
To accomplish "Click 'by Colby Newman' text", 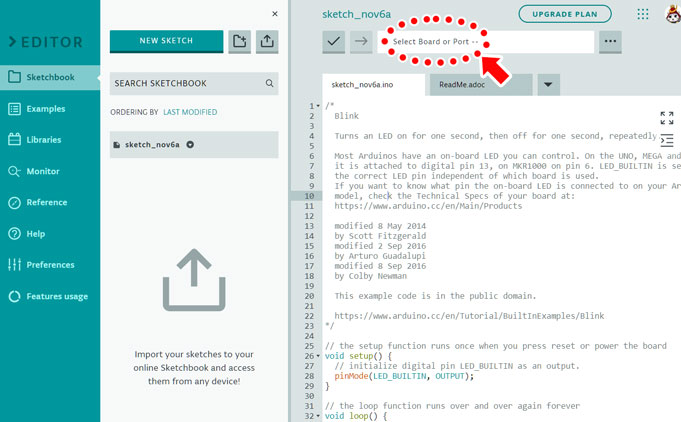I will 370,276.
